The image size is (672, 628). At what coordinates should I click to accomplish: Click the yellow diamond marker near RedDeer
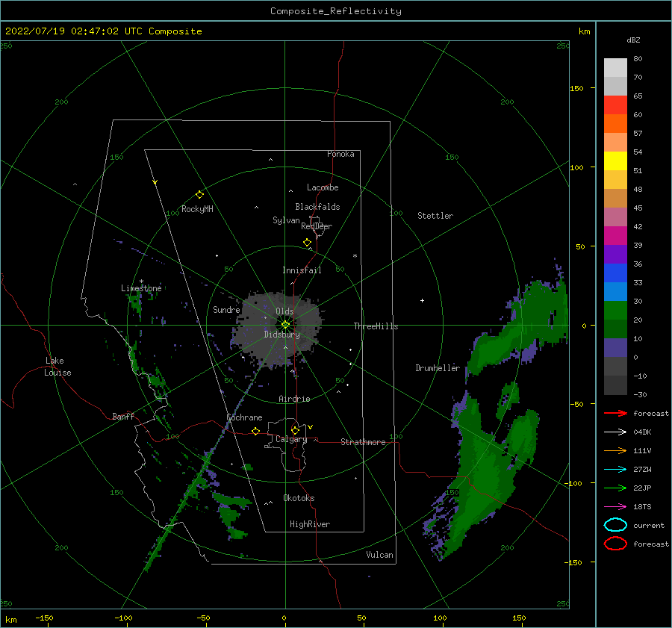coord(308,243)
